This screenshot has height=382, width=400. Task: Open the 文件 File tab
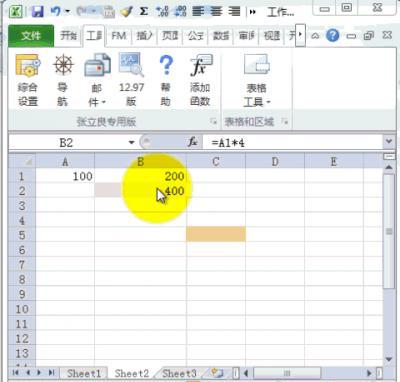click(x=31, y=36)
